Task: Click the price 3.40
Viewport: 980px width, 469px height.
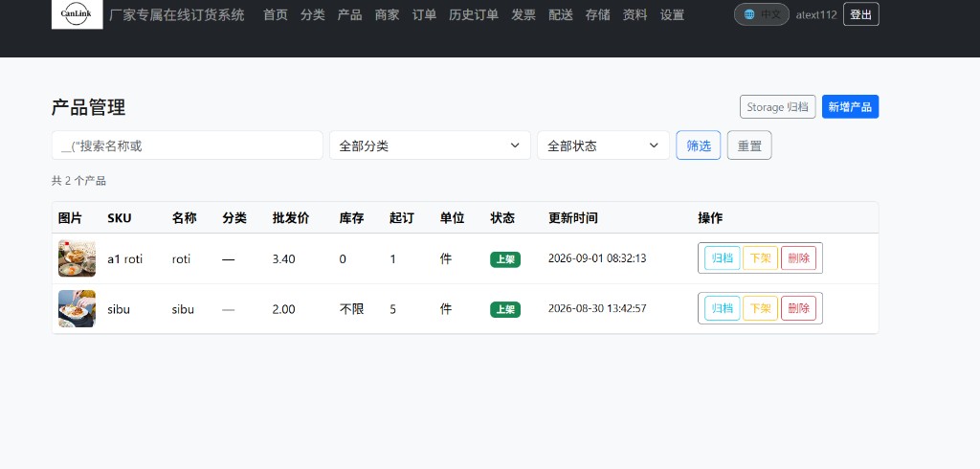Action: coord(283,258)
